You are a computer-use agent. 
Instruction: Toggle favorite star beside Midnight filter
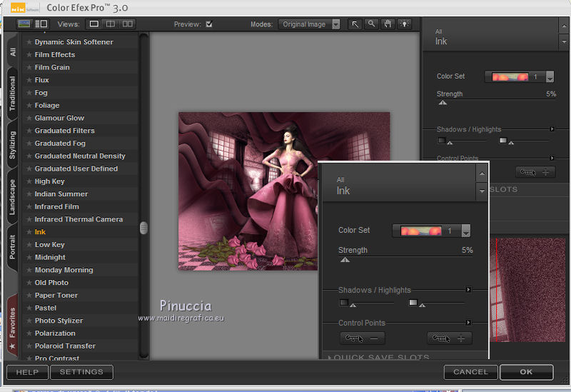pyautogui.click(x=29, y=258)
